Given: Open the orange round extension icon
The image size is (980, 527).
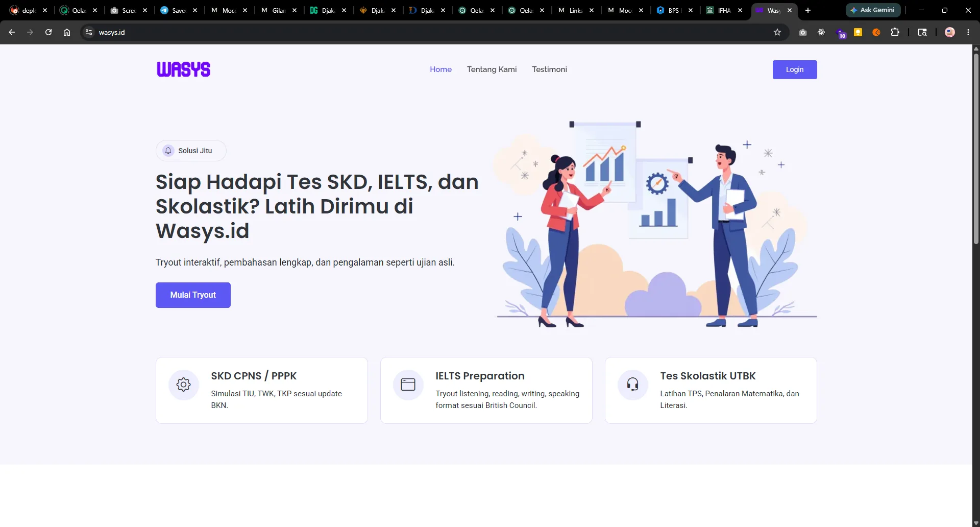Looking at the screenshot, I should pyautogui.click(x=876, y=32).
